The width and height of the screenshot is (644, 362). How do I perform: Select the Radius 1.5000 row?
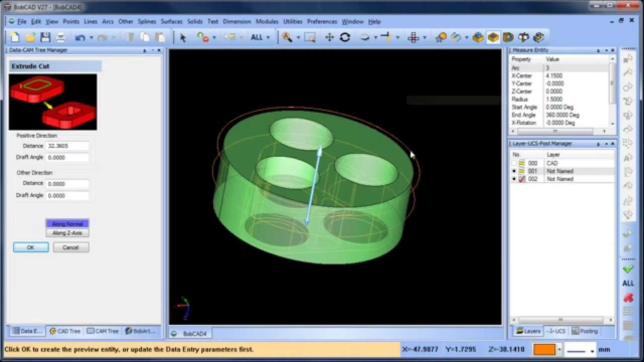pyautogui.click(x=559, y=100)
